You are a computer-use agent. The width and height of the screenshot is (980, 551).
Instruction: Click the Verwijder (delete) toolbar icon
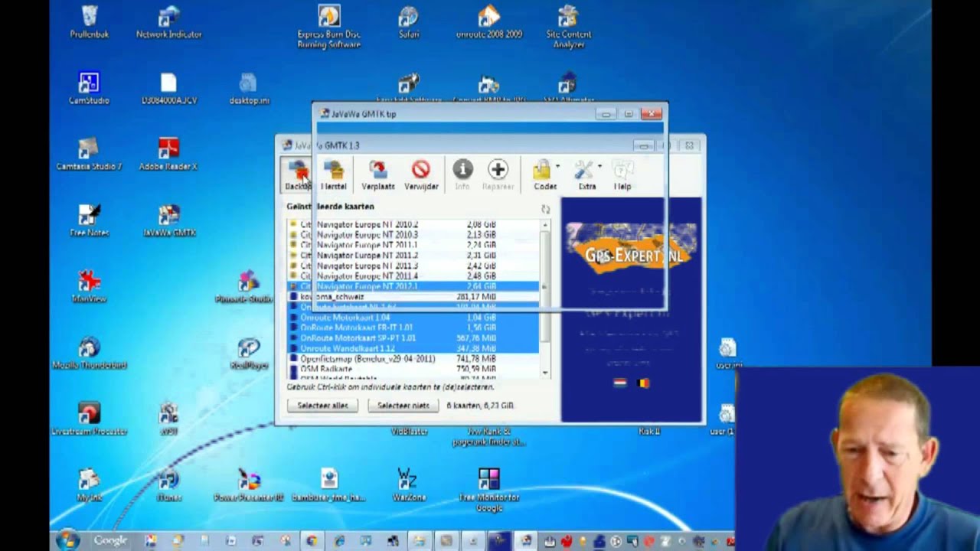(420, 174)
